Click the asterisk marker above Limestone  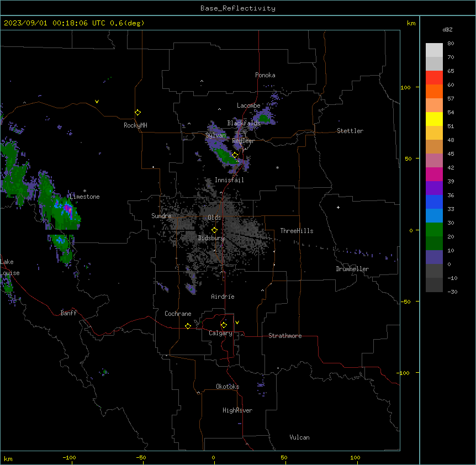84,191
